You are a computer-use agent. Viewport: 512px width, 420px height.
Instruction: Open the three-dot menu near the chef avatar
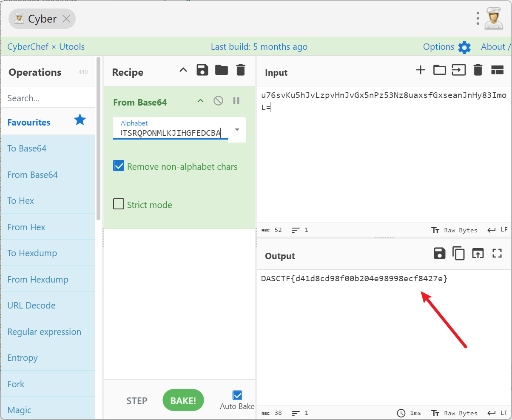click(478, 19)
